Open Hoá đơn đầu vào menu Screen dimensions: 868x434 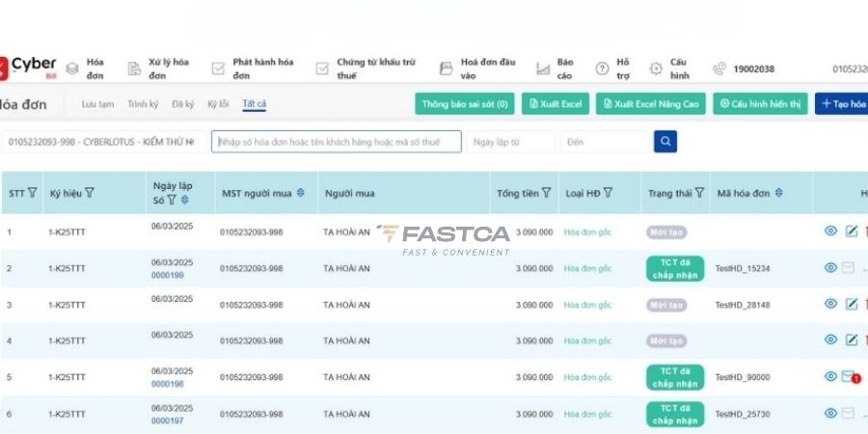pos(477,68)
